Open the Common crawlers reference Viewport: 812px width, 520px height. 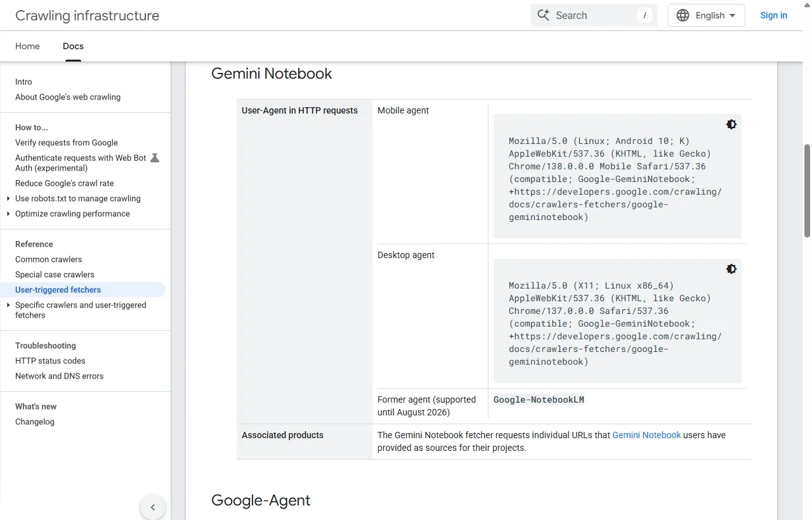click(x=48, y=259)
